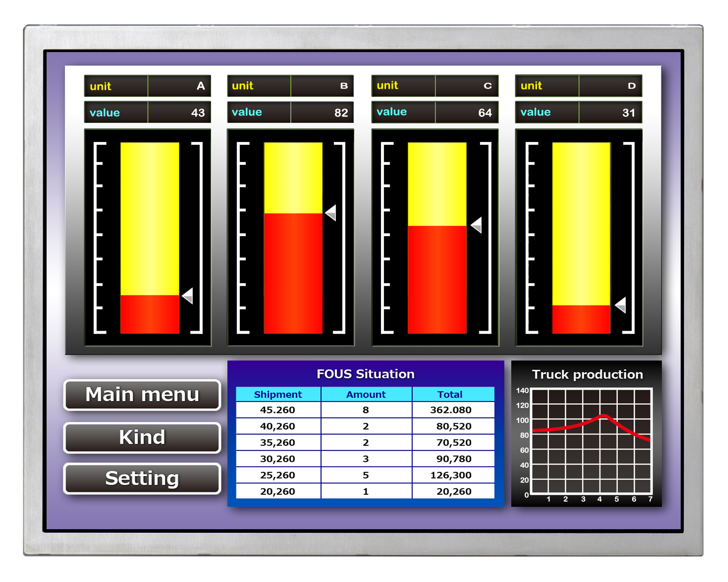Click the Total column header
The image size is (728, 582).
450,394
